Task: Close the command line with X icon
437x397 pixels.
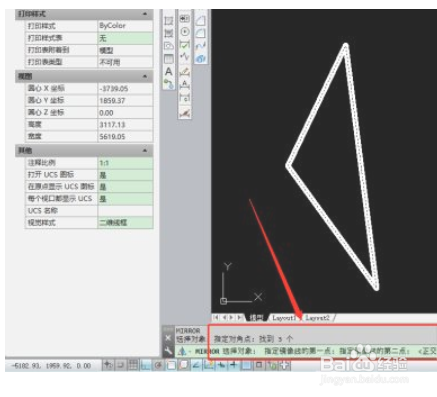Action: pos(168,338)
